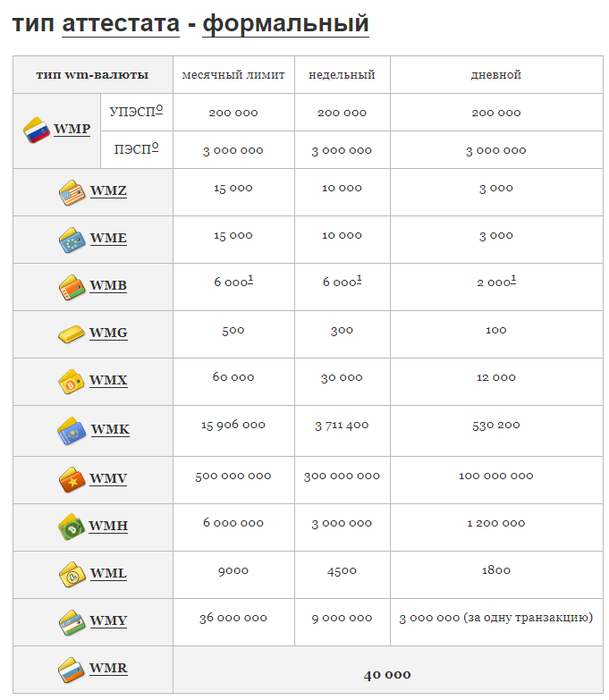Click the WMK wallet icon
609x700 pixels.
click(71, 429)
